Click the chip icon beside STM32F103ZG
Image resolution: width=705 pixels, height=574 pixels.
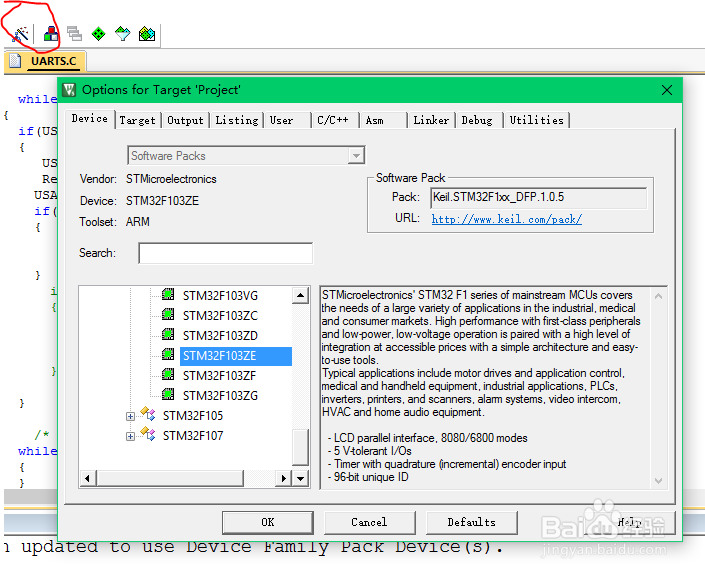[168, 394]
